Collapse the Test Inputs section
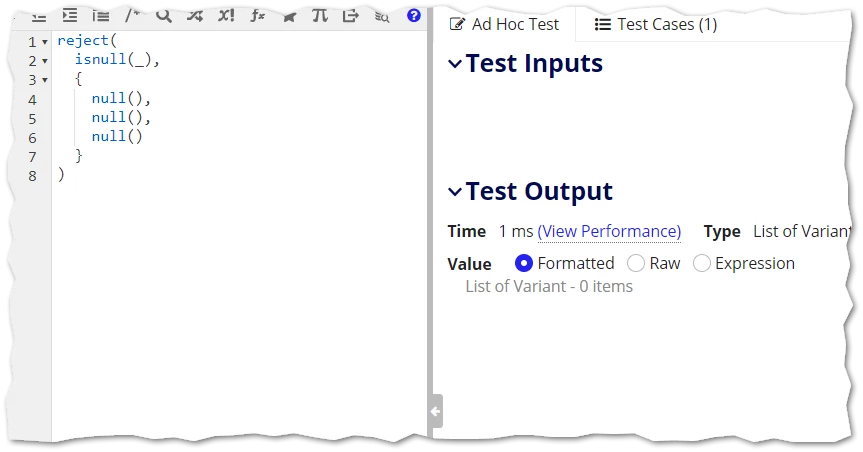 click(x=455, y=64)
